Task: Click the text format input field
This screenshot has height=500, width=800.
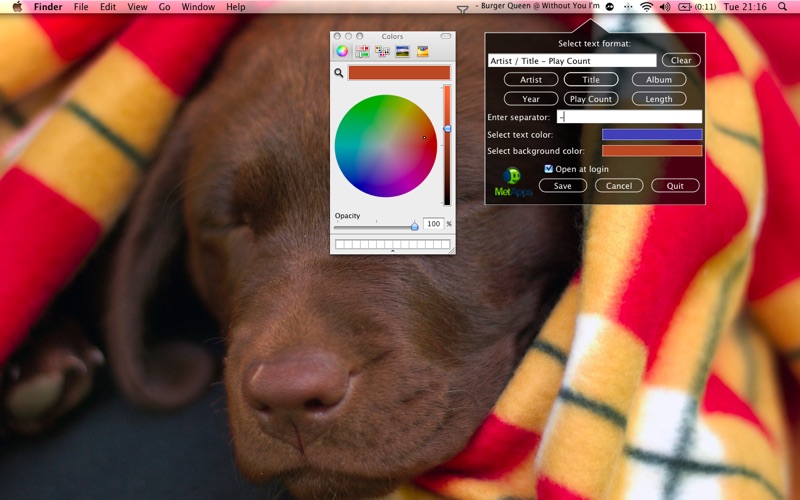Action: tap(572, 61)
